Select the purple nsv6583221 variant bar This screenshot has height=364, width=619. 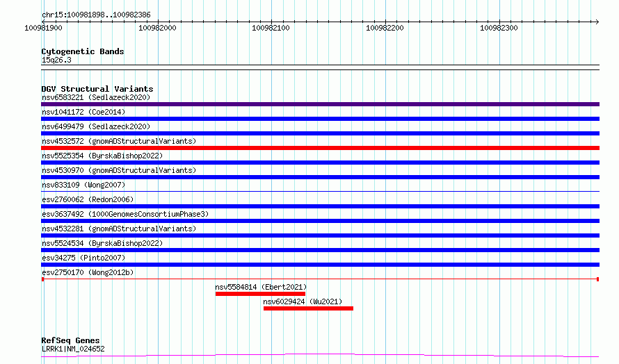point(320,104)
